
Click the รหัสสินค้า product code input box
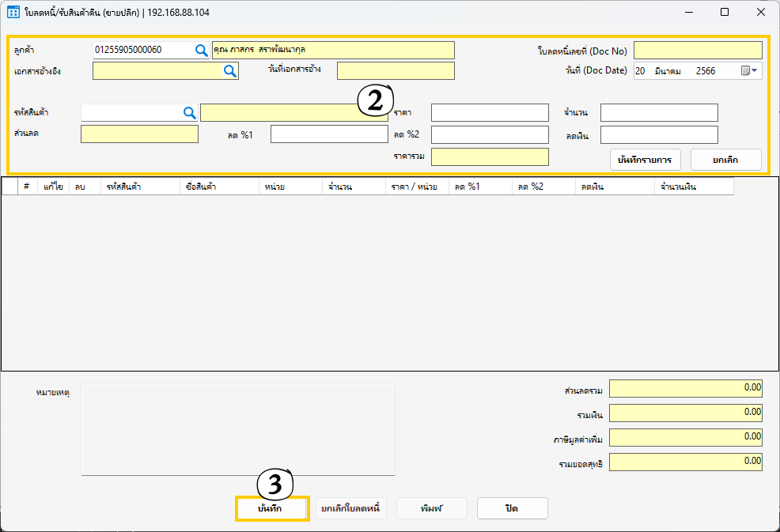click(131, 113)
